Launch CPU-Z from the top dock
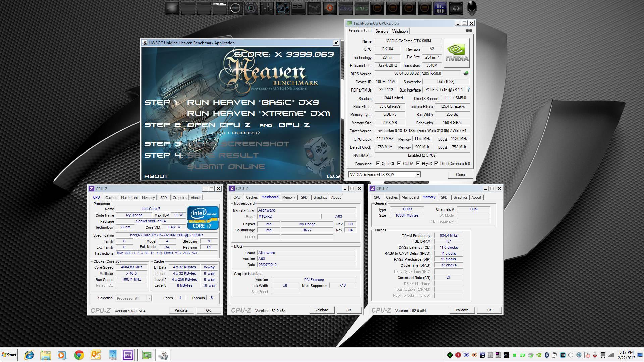644x362 pixels. click(345, 8)
